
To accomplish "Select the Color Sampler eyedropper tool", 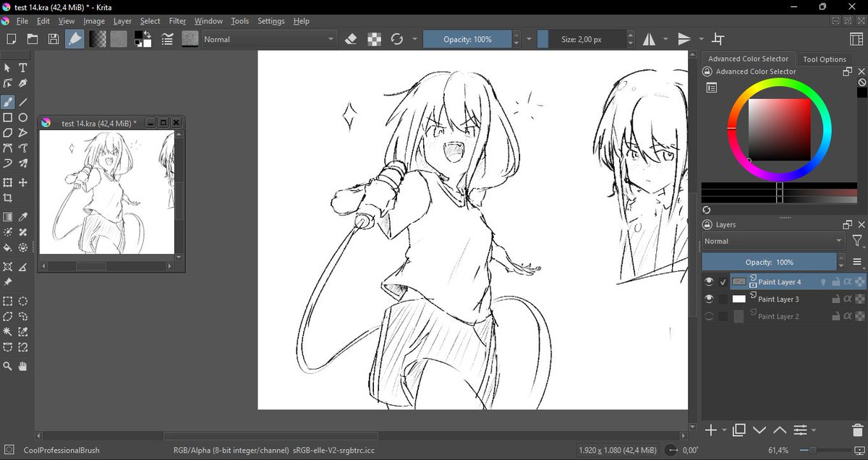I will (x=23, y=217).
